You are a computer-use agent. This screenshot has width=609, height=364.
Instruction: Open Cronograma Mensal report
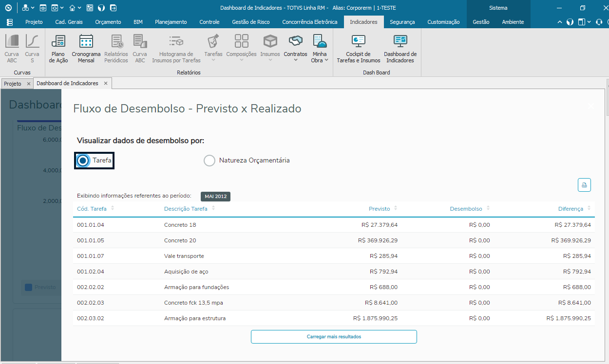click(86, 49)
